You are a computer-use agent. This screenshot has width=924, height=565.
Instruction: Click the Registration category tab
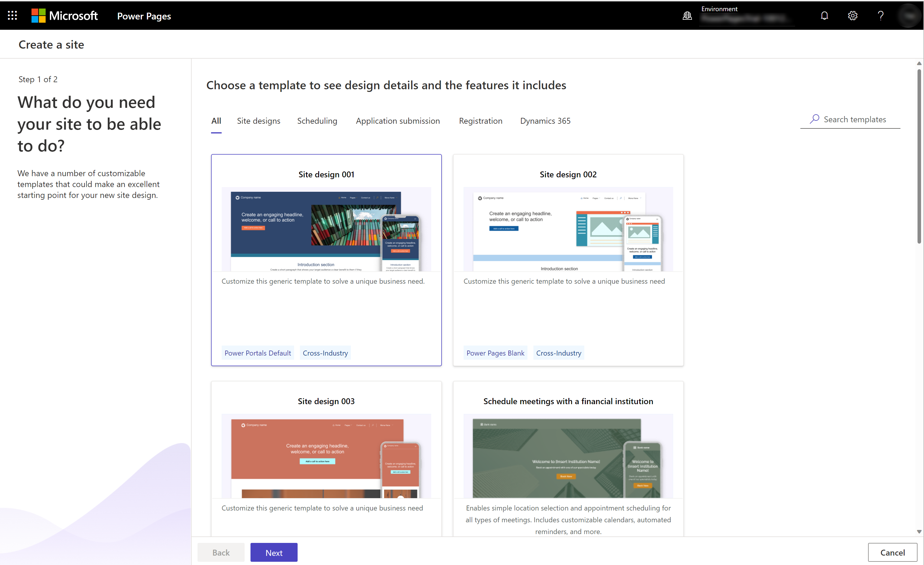click(x=480, y=120)
